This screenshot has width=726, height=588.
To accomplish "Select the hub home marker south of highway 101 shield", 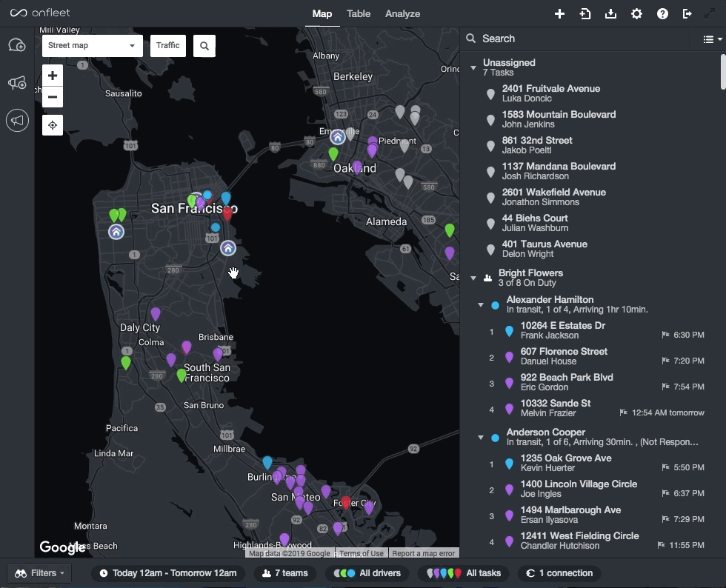I will click(228, 248).
